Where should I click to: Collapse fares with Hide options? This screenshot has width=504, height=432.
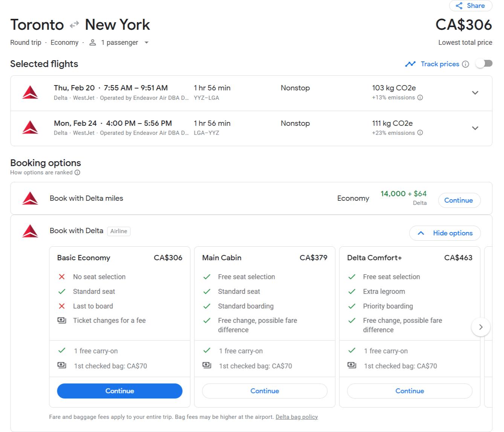click(445, 233)
